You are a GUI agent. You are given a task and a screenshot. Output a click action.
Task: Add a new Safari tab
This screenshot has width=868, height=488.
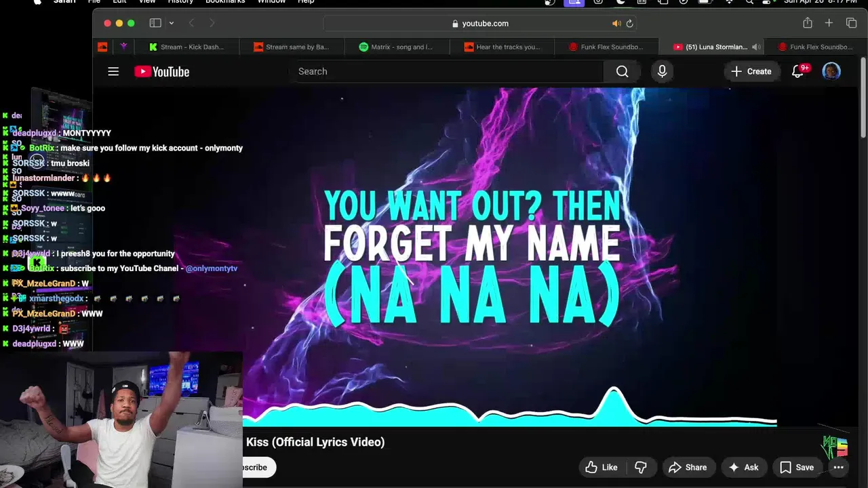[x=829, y=23]
